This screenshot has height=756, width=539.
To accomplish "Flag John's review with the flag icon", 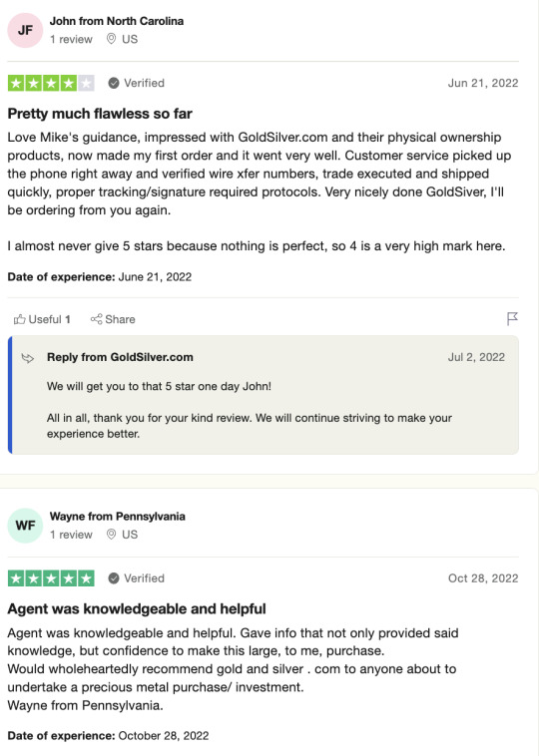I will tap(512, 319).
